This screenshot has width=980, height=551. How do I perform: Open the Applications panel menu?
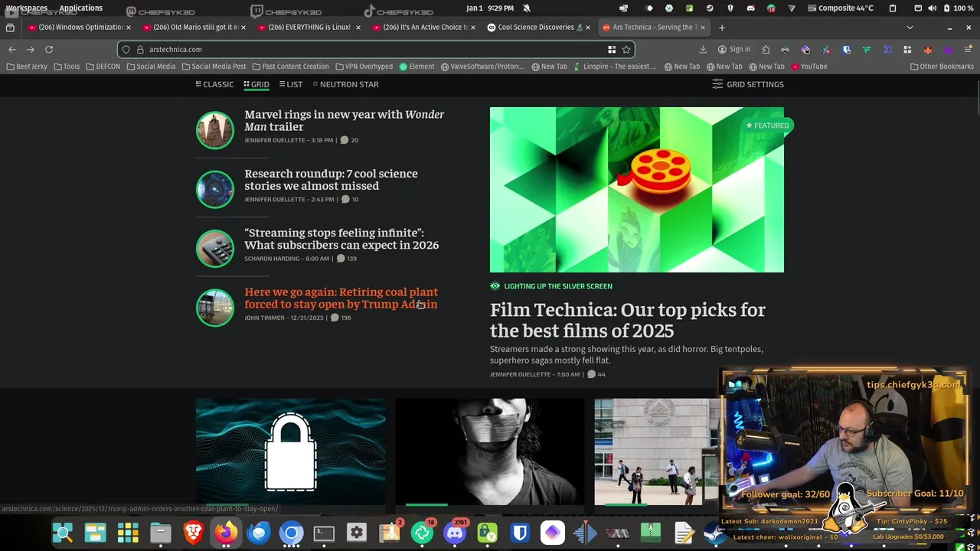point(80,8)
